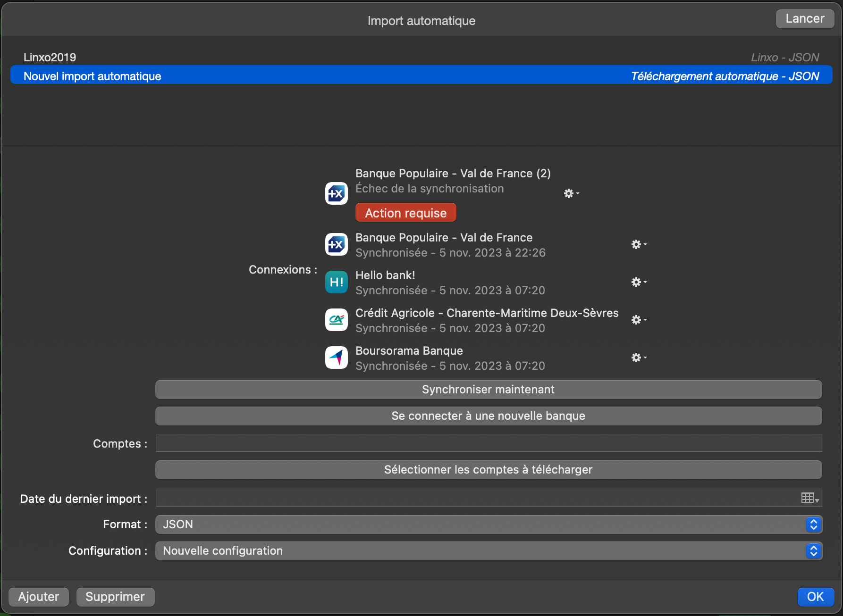Open gear menu for Boursorama Banque connection
The width and height of the screenshot is (843, 616).
(x=639, y=358)
